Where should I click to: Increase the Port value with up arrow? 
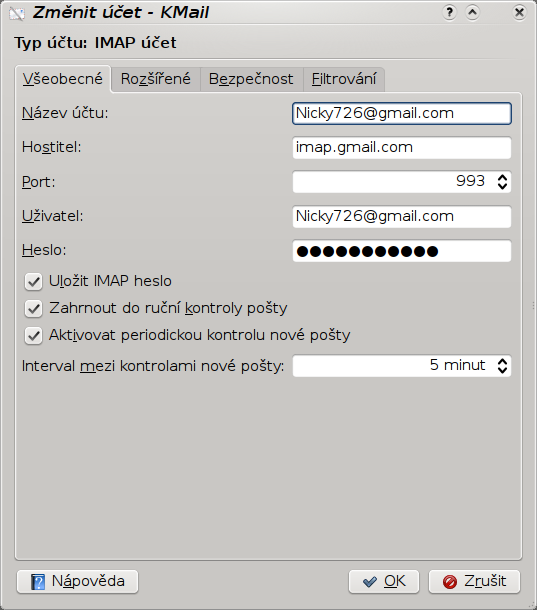pos(502,177)
